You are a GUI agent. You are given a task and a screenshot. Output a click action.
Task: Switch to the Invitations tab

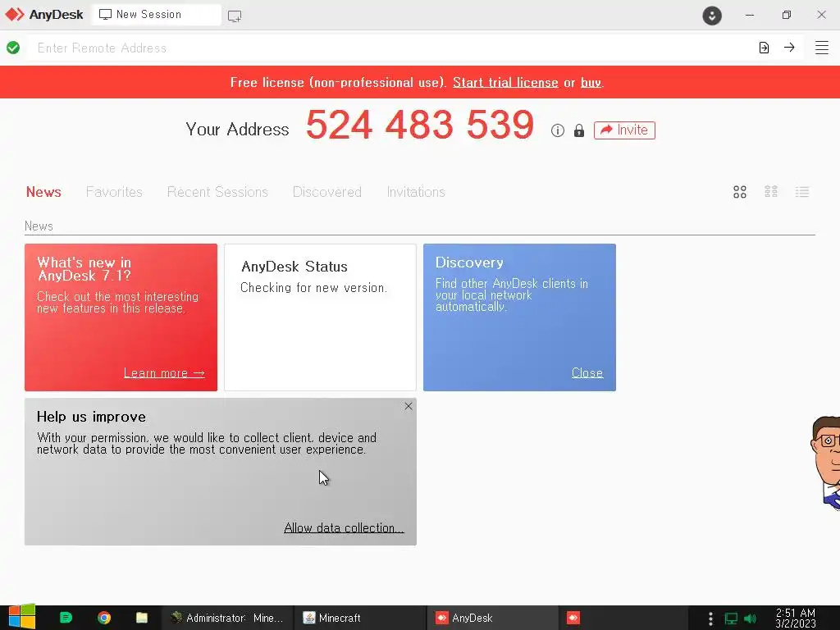(x=416, y=192)
